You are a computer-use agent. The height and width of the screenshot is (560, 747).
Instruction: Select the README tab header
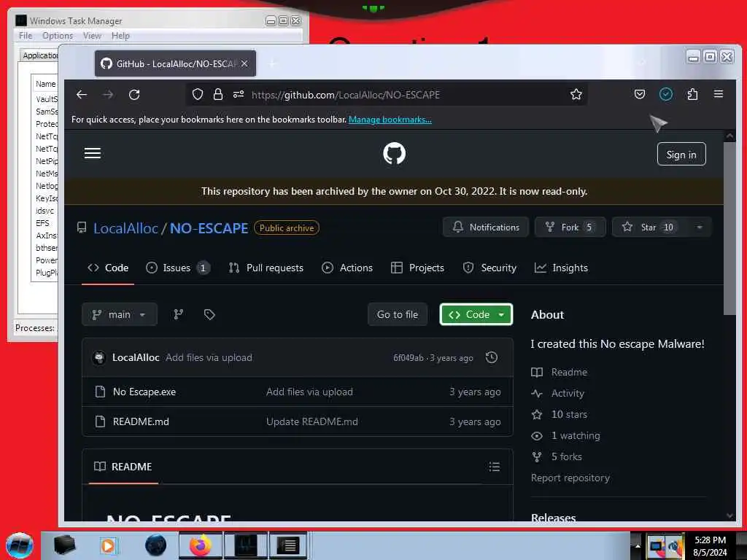click(123, 467)
